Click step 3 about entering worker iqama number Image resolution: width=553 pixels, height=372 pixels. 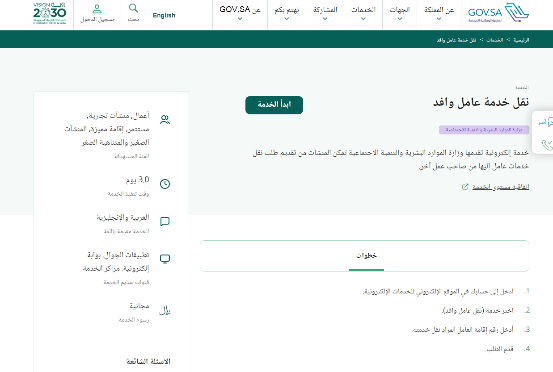coord(463,330)
